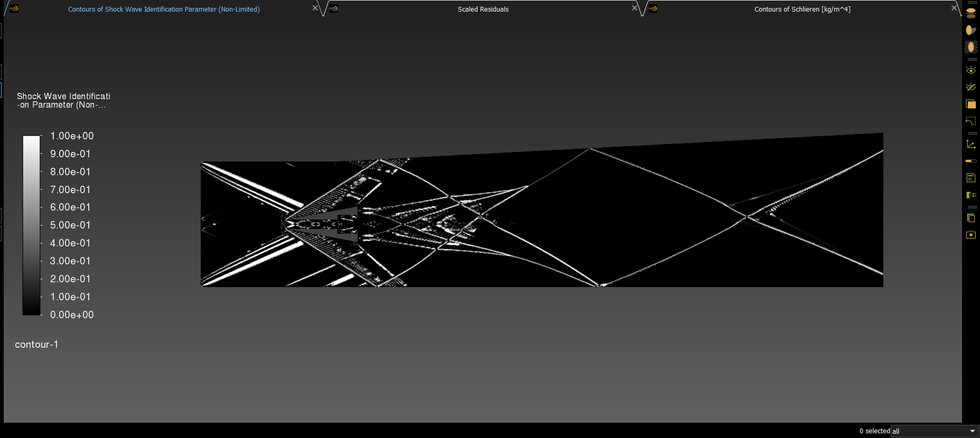The height and width of the screenshot is (438, 980).
Task: Click the grayscale colormap legend bar
Action: pyautogui.click(x=32, y=225)
